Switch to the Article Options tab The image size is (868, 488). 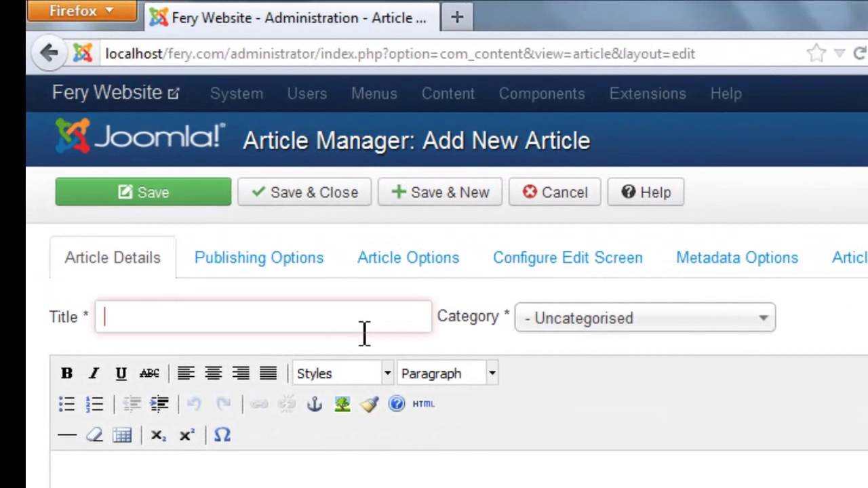click(408, 258)
